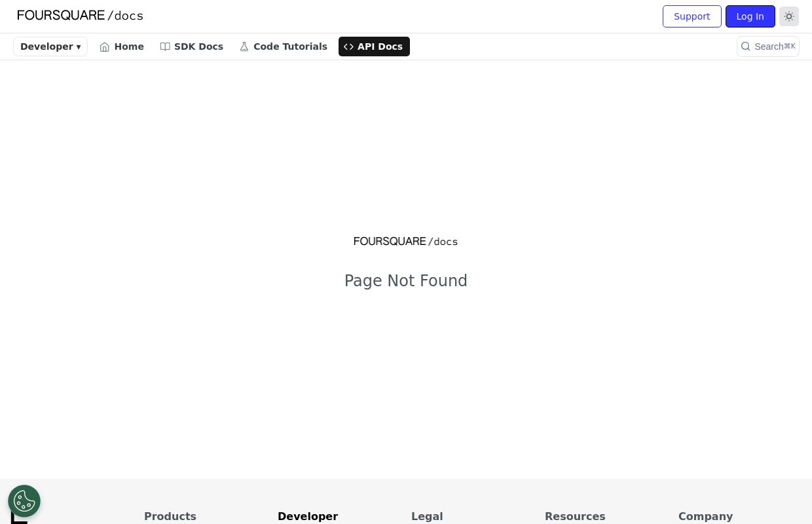The width and height of the screenshot is (812, 524).
Task: Click the Support button
Action: (692, 16)
